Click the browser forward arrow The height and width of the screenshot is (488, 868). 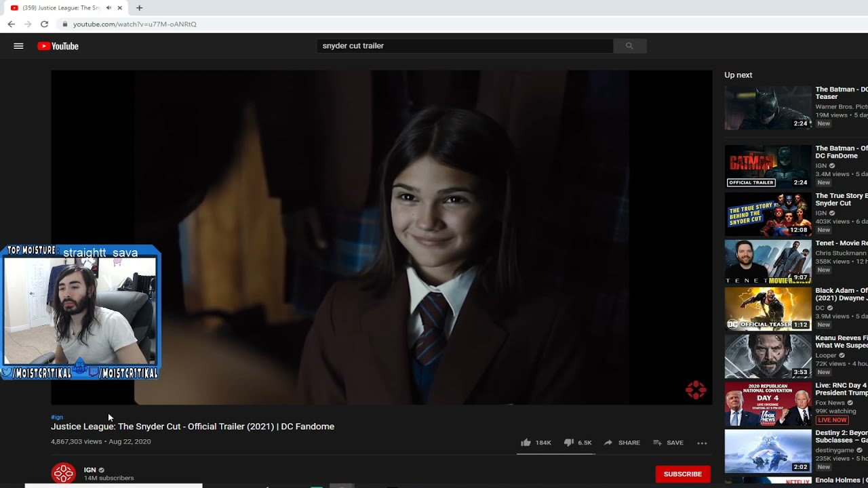tap(28, 24)
